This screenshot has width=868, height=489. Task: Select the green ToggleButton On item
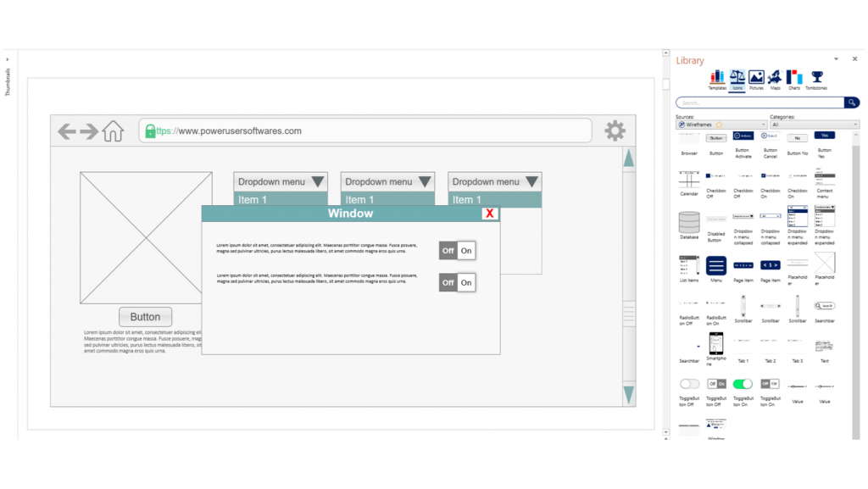[x=743, y=386]
